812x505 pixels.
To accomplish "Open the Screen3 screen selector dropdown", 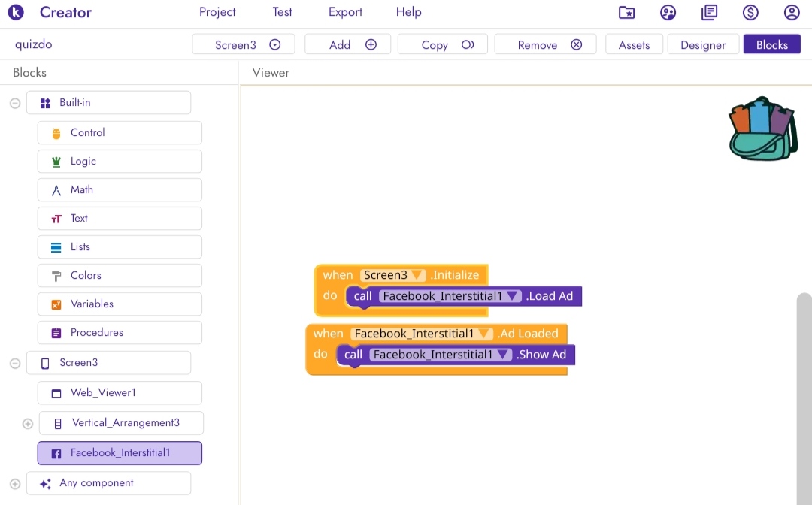I will (x=244, y=44).
